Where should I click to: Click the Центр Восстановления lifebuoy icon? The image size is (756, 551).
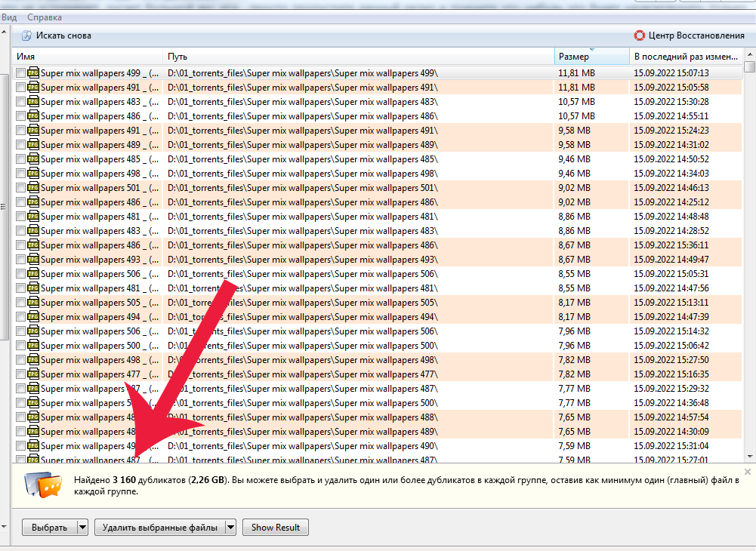coord(640,35)
